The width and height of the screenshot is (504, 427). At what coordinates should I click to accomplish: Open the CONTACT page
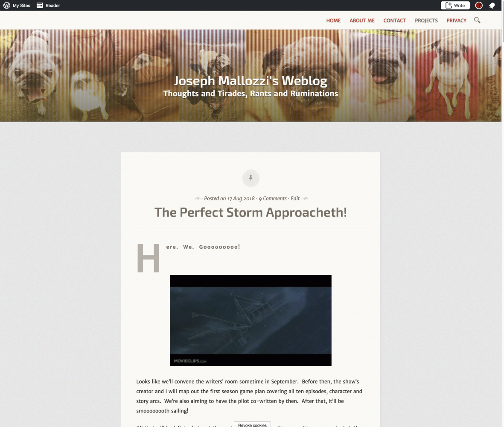pyautogui.click(x=394, y=20)
